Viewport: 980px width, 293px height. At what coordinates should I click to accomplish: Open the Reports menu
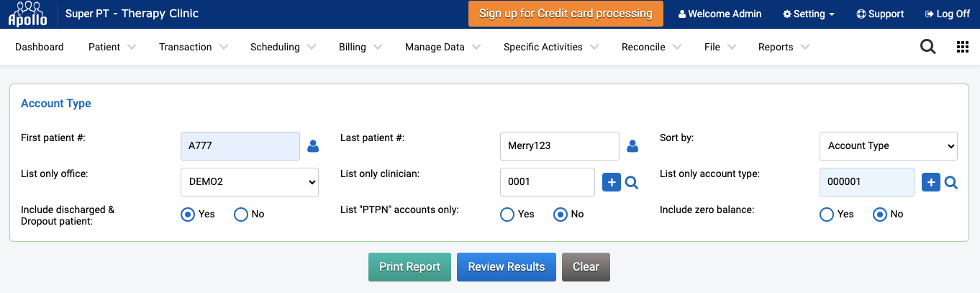(784, 47)
